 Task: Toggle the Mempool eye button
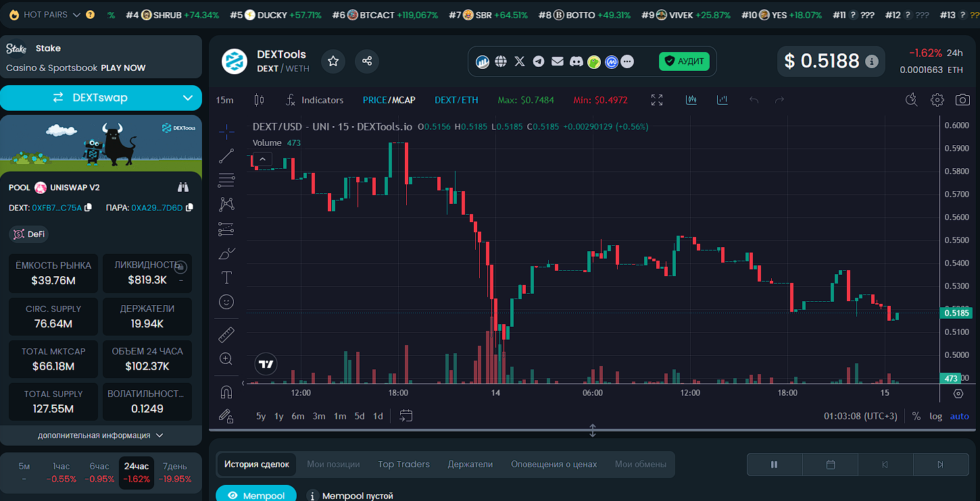(x=256, y=495)
